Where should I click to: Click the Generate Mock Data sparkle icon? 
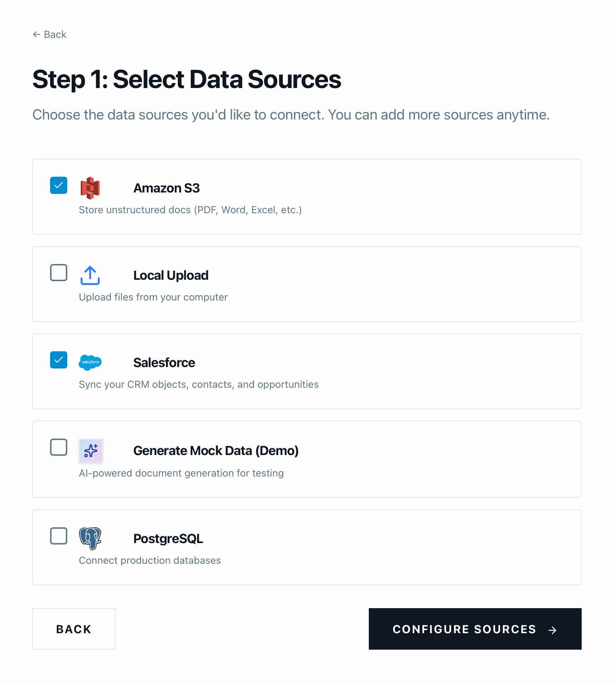click(91, 451)
